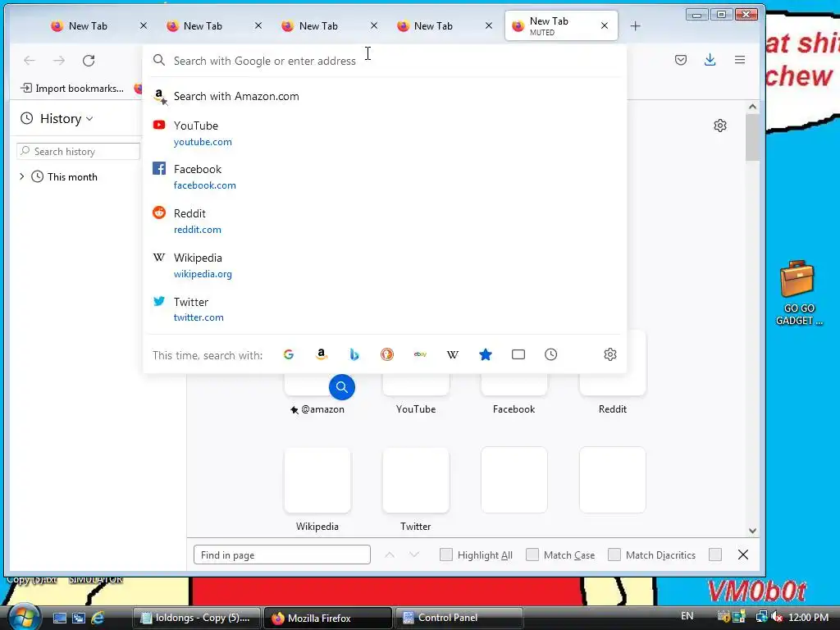This screenshot has width=840, height=630.
Task: Switch to Control Panel taskbar button
Action: pyautogui.click(x=459, y=618)
